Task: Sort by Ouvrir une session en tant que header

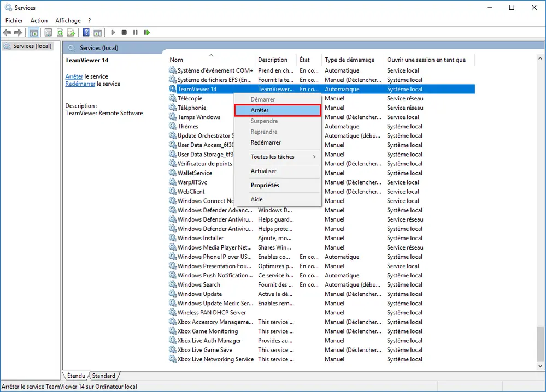Action: [430, 60]
